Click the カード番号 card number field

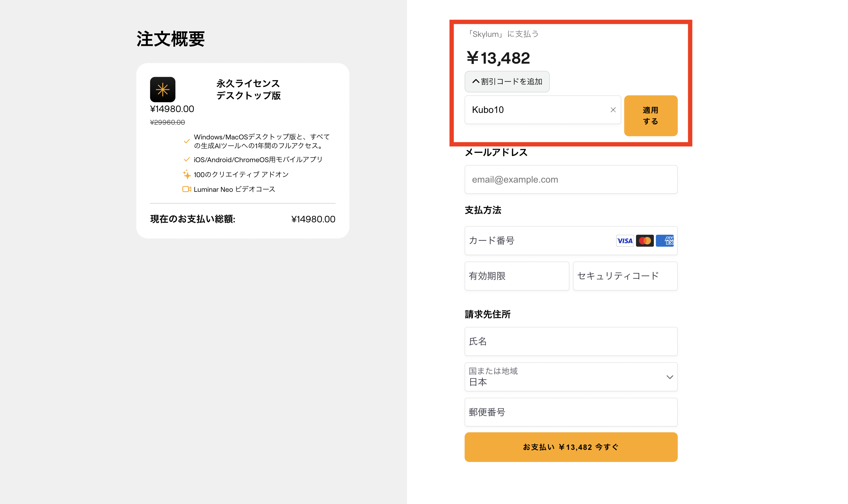click(571, 240)
